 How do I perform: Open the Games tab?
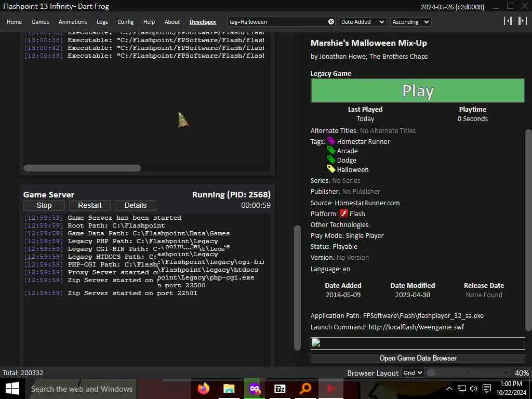tap(40, 22)
